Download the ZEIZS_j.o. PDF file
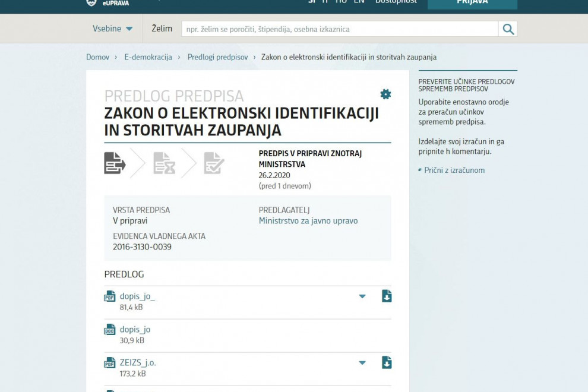Image resolution: width=588 pixels, height=392 pixels. click(x=387, y=363)
